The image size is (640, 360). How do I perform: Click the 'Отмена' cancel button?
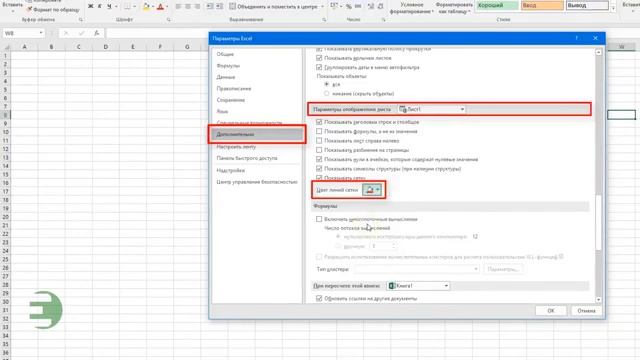click(x=586, y=311)
